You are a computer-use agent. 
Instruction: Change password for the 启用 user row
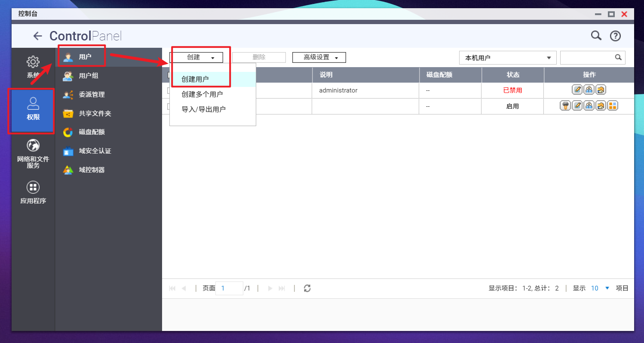coord(565,106)
